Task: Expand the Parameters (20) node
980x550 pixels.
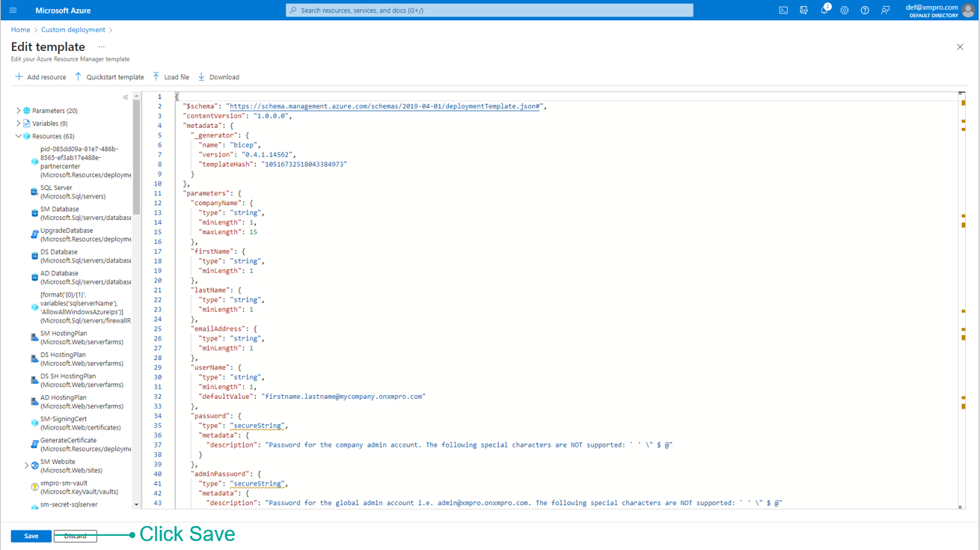Action: point(19,111)
